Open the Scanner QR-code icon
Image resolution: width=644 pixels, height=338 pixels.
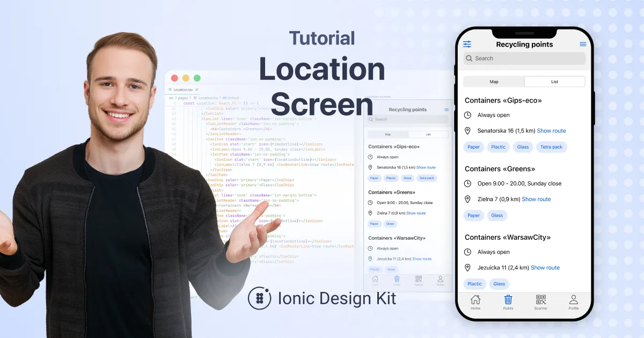click(540, 300)
